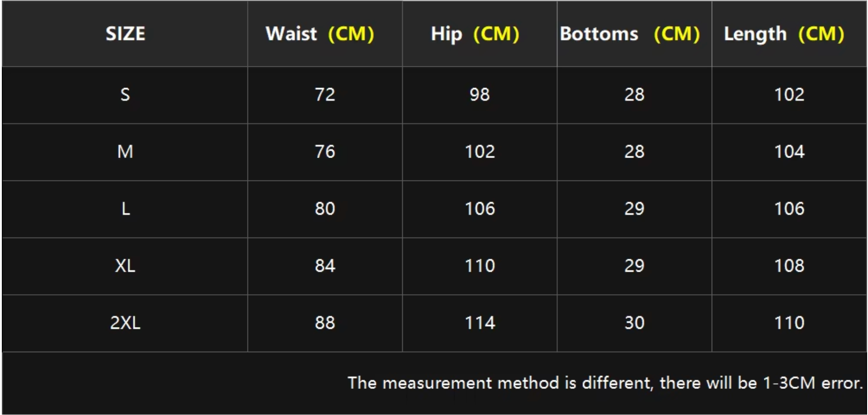Image resolution: width=868 pixels, height=415 pixels.
Task: Select the M size row label
Action: 125,152
